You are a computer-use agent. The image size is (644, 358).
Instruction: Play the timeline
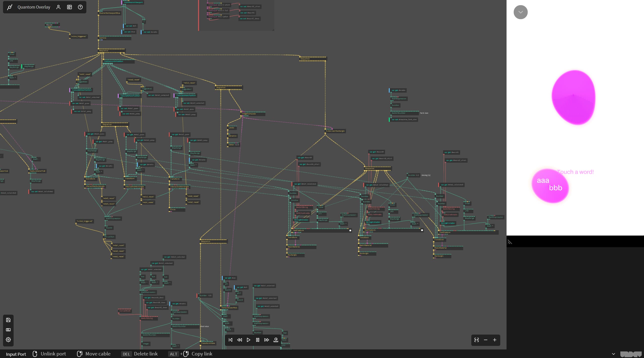coord(248,340)
